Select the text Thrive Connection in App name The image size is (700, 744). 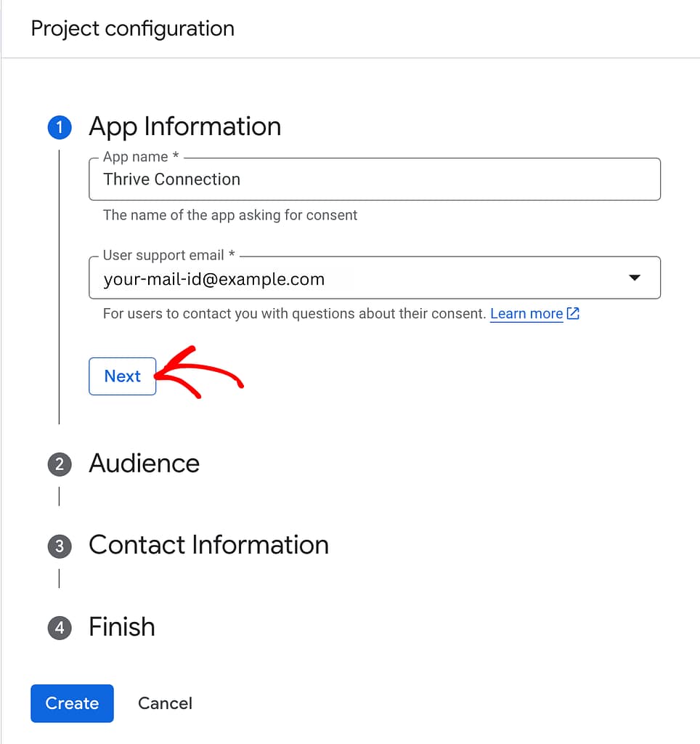(x=171, y=179)
